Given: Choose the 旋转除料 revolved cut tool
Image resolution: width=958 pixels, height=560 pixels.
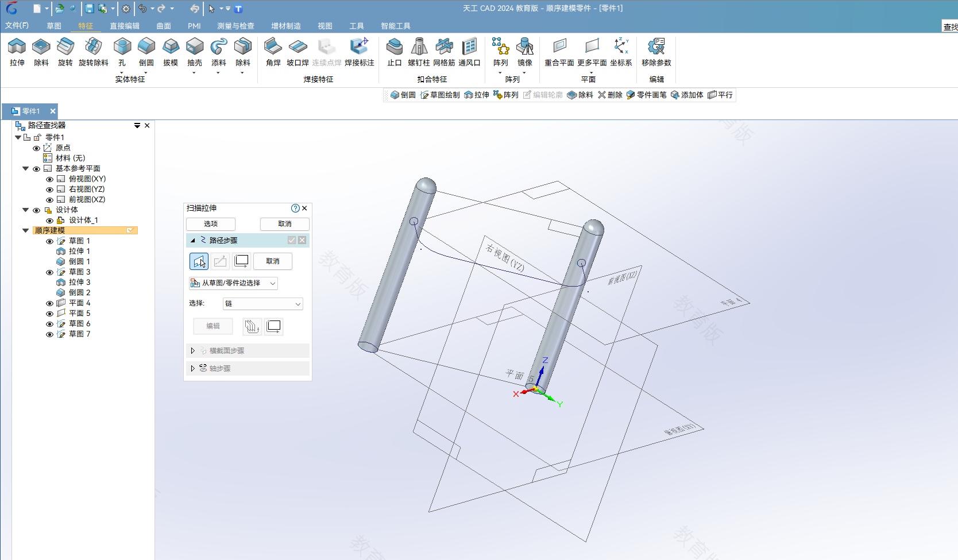Looking at the screenshot, I should pyautogui.click(x=93, y=52).
